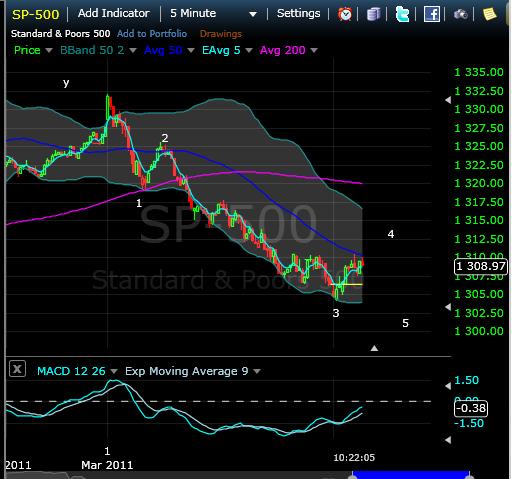Expand Exp Moving Average 9 dropdown arrow

257,371
